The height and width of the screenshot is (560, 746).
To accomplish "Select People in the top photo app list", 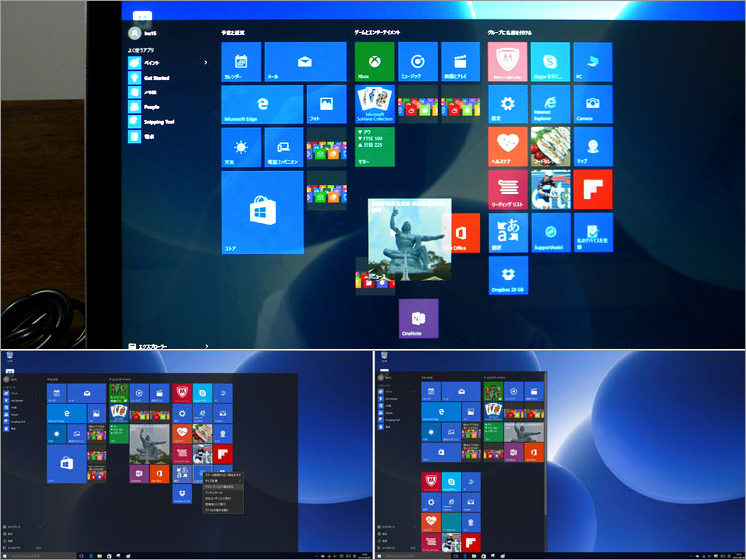I will tap(144, 107).
